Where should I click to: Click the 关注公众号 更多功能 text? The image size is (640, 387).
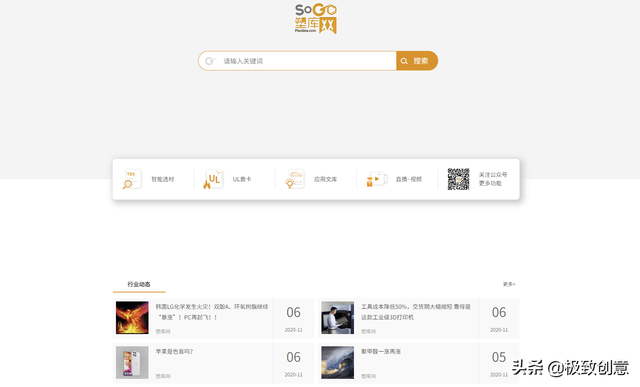pos(493,179)
